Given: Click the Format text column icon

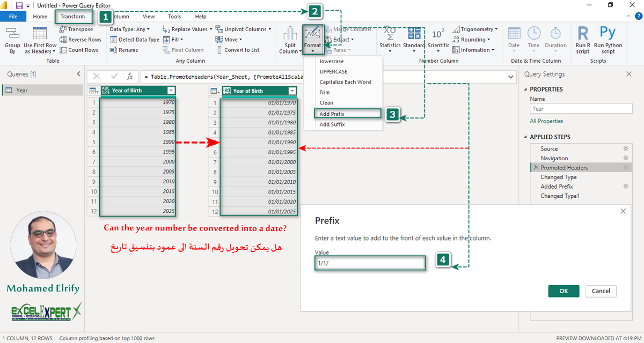Looking at the screenshot, I should click(312, 34).
